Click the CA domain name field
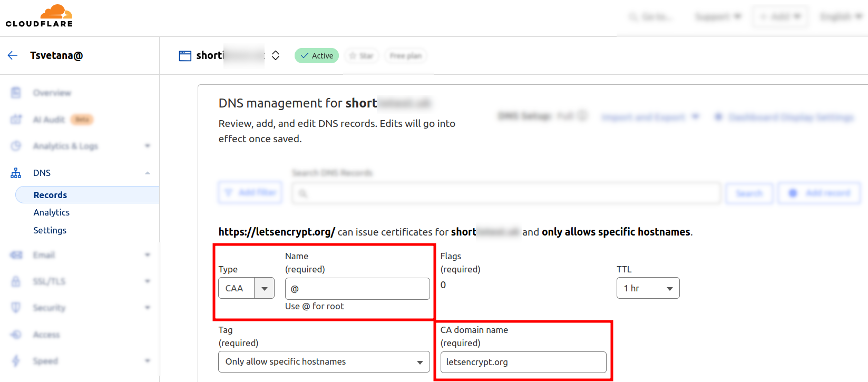This screenshot has height=382, width=868. [x=523, y=363]
